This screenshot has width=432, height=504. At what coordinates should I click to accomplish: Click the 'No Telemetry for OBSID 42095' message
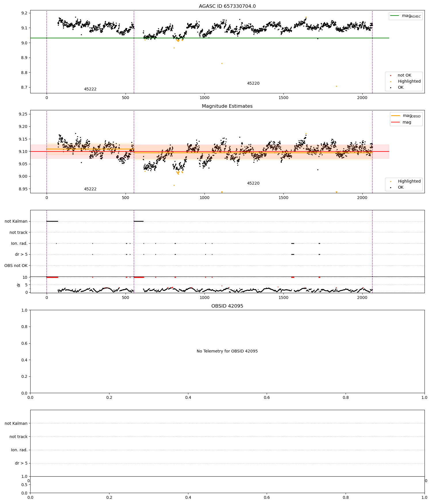[227, 351]
